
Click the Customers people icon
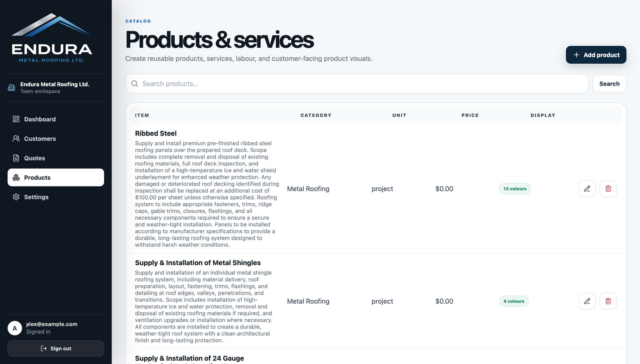[16, 139]
